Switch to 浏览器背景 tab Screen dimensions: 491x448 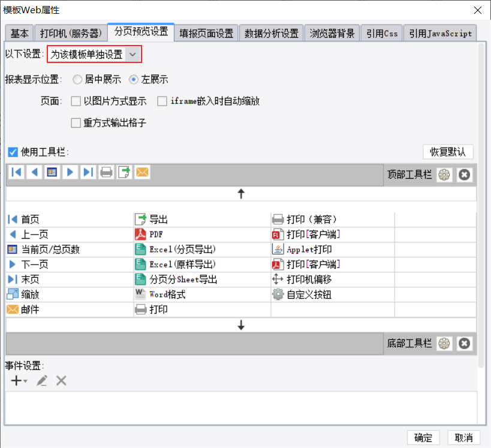(x=332, y=33)
